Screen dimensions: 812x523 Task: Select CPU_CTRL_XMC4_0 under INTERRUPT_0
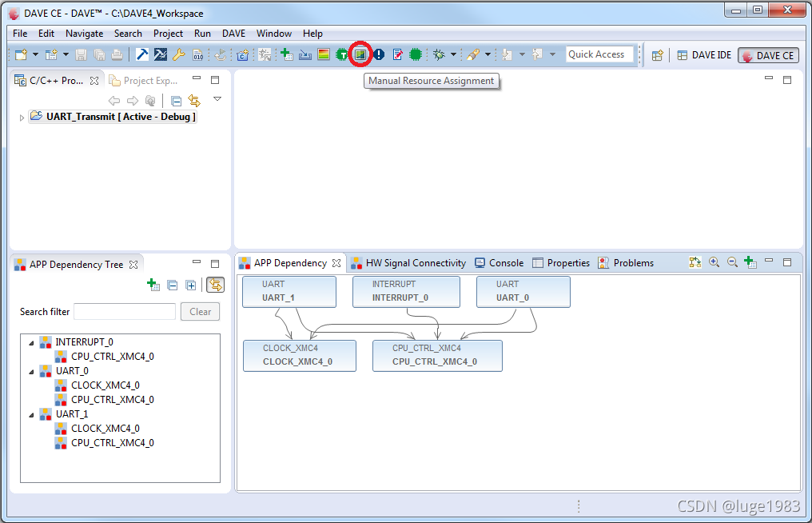[x=113, y=356]
